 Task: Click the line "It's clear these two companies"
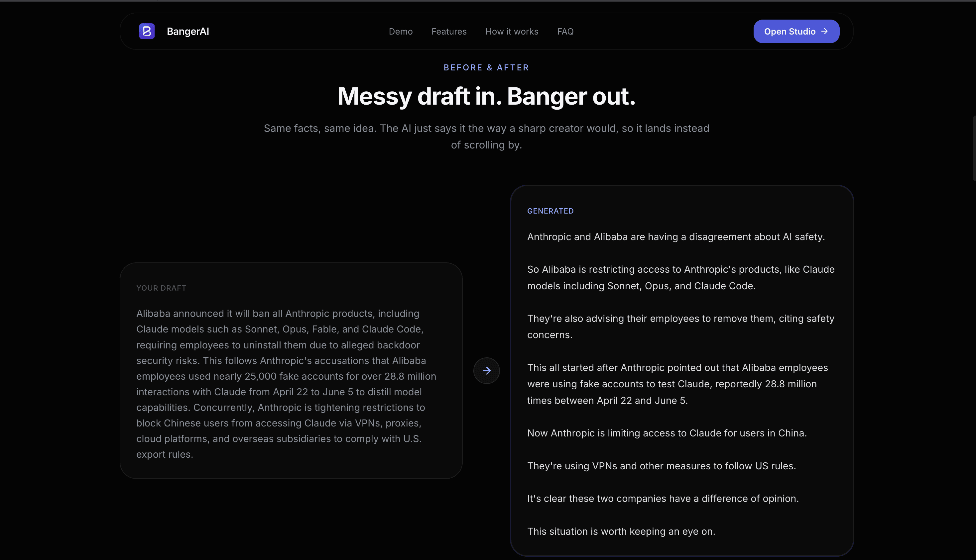coord(663,499)
